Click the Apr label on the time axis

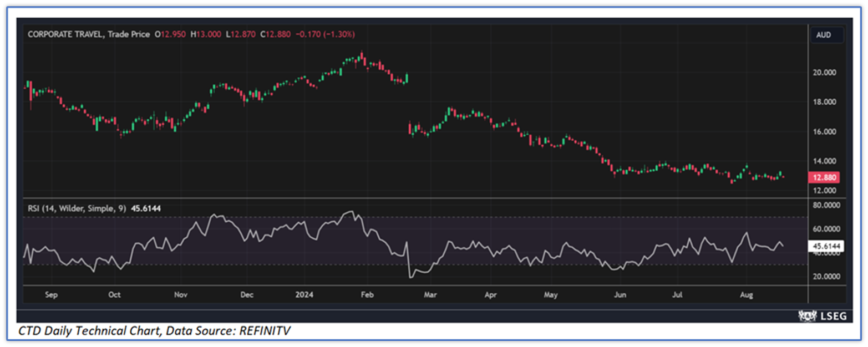coord(490,295)
